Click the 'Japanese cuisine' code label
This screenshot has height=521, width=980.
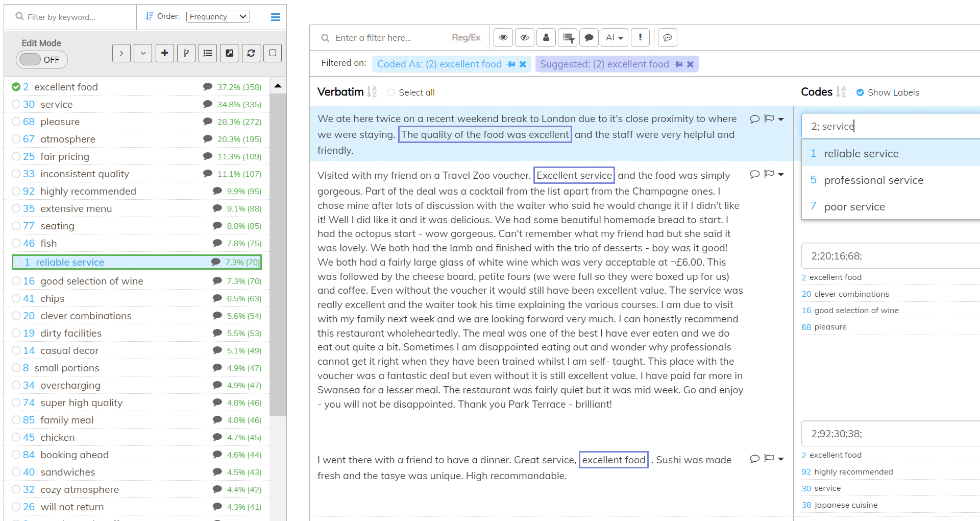pos(846,505)
